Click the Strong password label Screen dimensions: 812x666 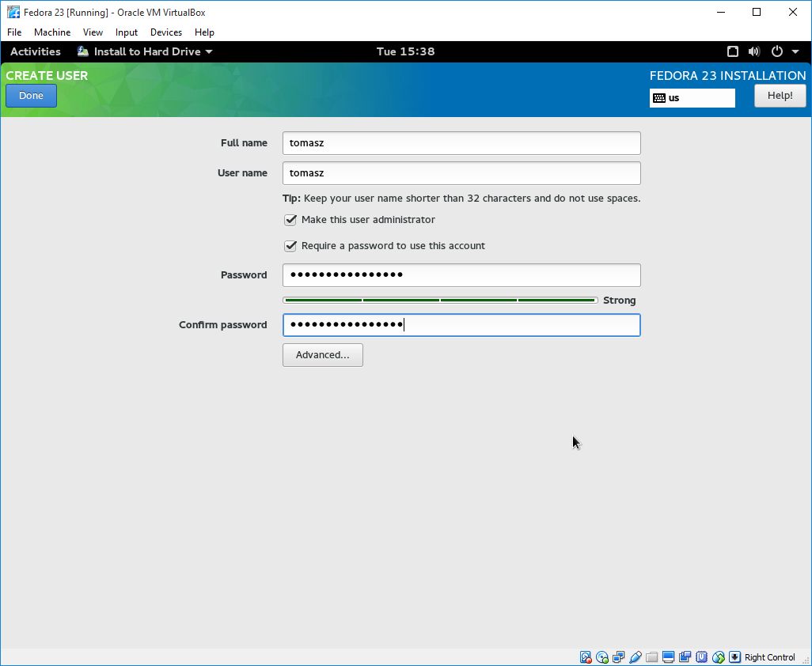click(x=620, y=300)
